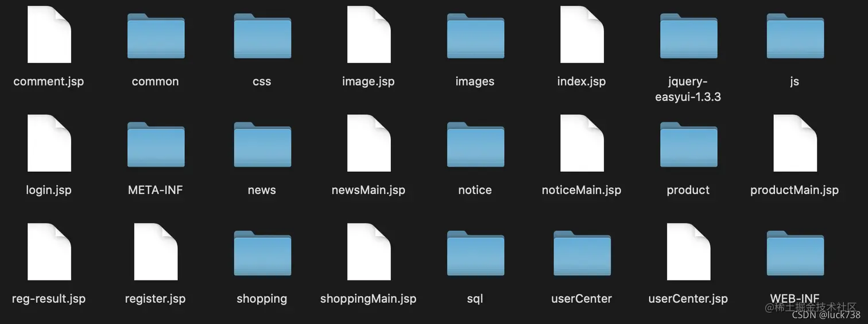The image size is (868, 324).
Task: Click the "userCenter" folder name label
Action: [x=582, y=299]
